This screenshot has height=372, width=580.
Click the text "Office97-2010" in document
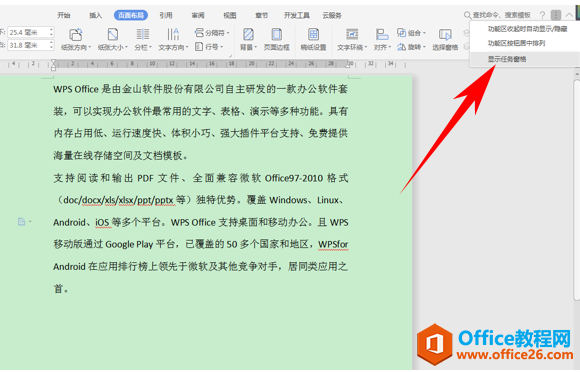pyautogui.click(x=294, y=178)
